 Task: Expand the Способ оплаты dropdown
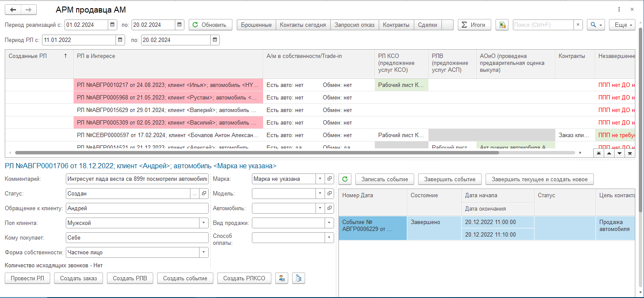tap(330, 237)
